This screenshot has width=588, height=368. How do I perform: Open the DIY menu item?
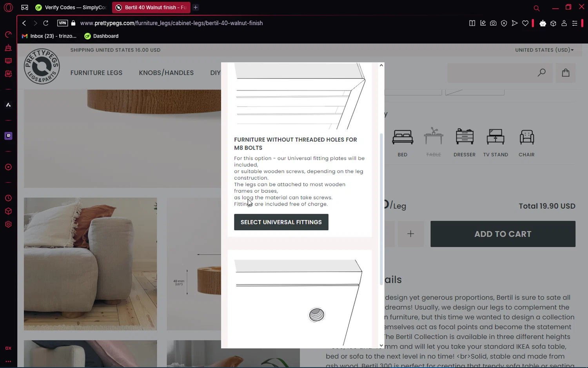pos(215,73)
